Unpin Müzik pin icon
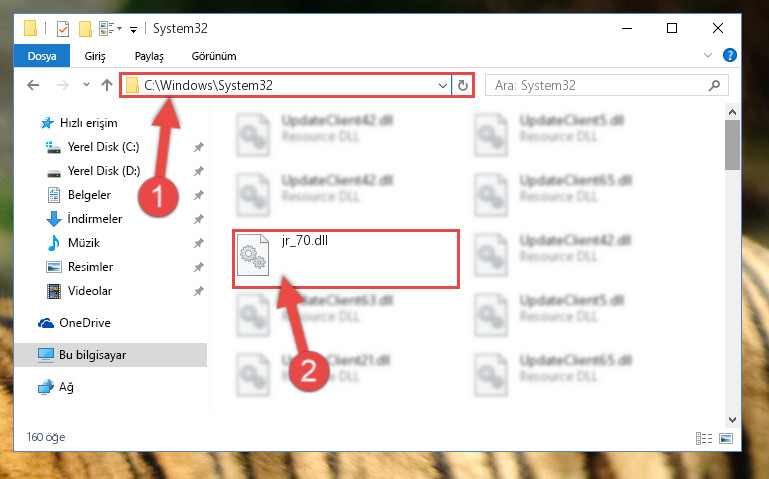769x479 pixels. [198, 243]
